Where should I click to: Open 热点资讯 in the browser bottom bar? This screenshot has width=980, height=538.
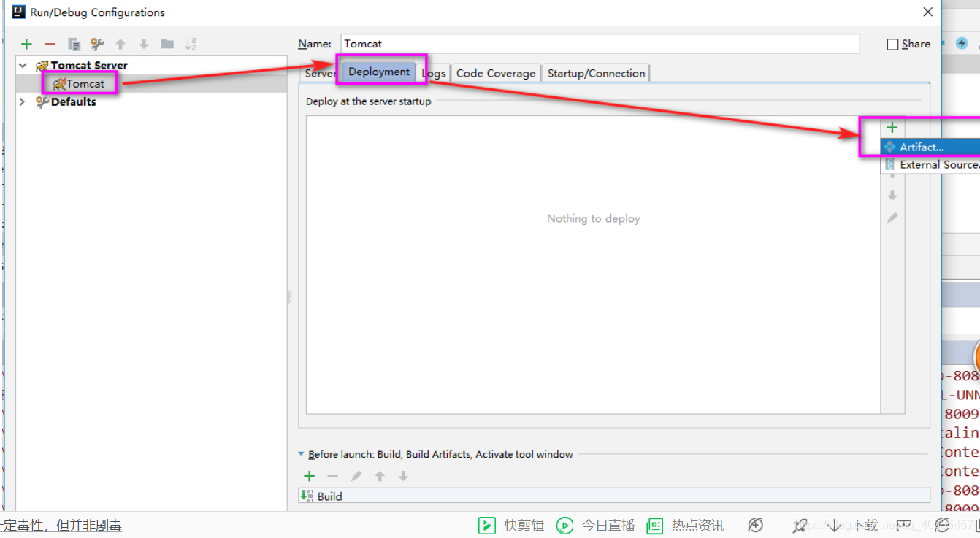686,526
